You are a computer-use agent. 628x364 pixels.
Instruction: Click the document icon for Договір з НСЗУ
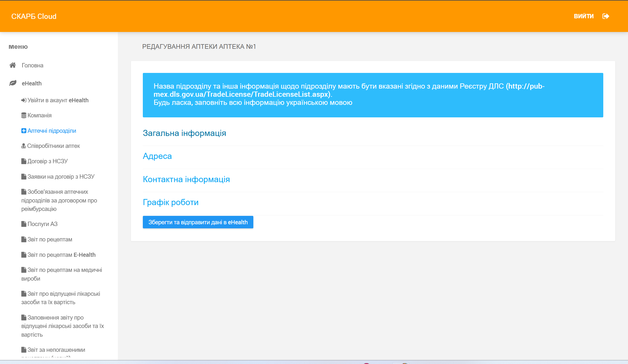[x=24, y=161]
